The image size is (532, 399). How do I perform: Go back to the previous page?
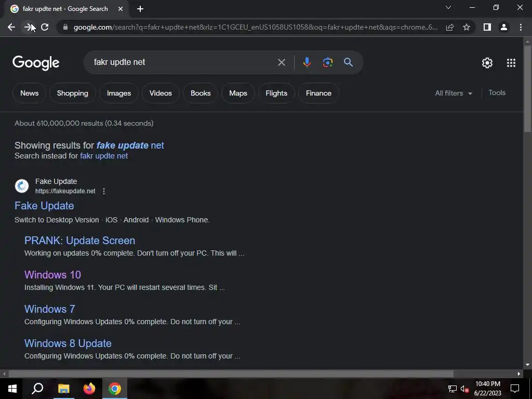click(x=11, y=27)
